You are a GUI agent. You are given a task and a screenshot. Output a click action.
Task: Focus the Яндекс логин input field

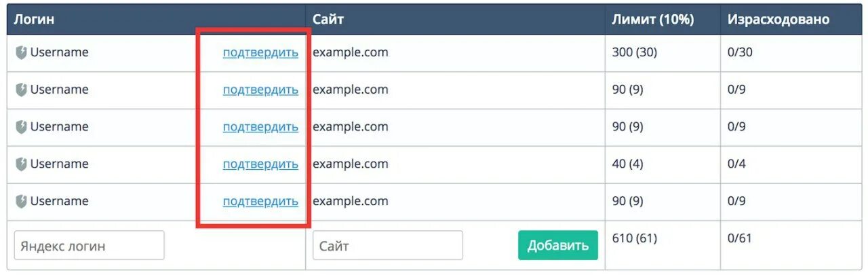coord(90,245)
